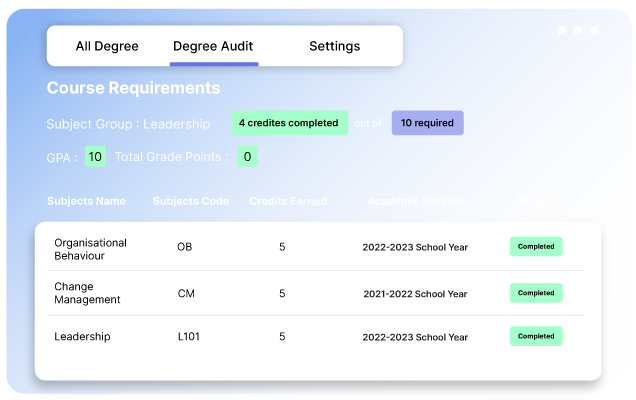Click the 10 required badge

tap(427, 123)
